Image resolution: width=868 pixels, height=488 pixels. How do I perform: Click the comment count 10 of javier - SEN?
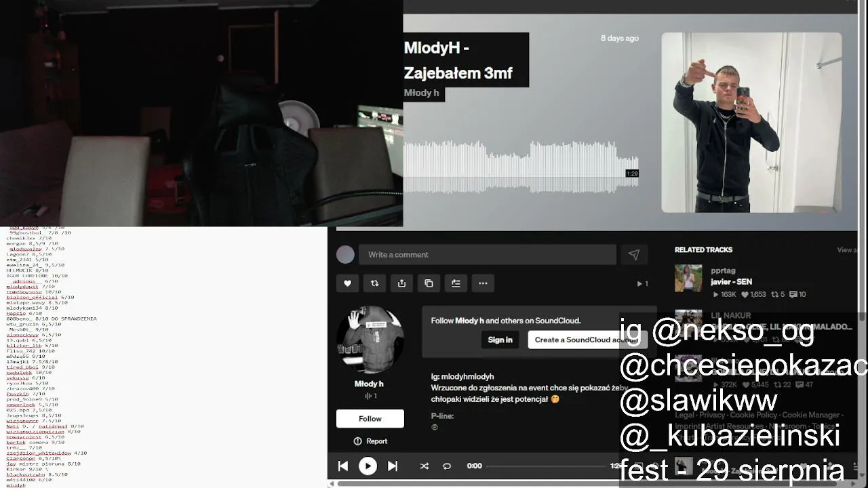[x=797, y=294]
